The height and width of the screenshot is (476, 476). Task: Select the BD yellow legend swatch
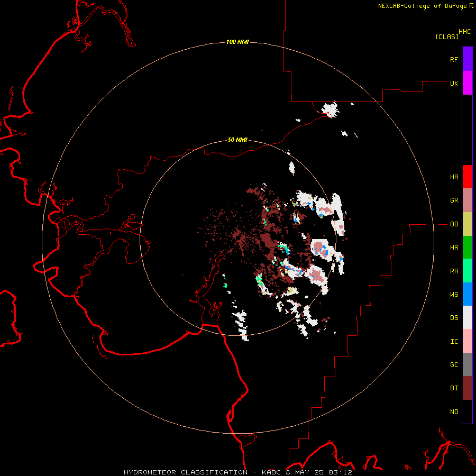pos(467,224)
